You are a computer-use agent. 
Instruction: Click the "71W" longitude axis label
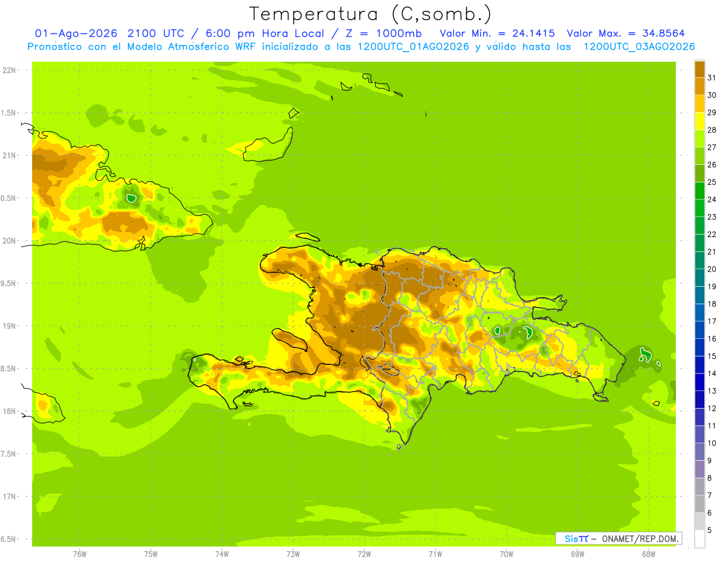435,554
